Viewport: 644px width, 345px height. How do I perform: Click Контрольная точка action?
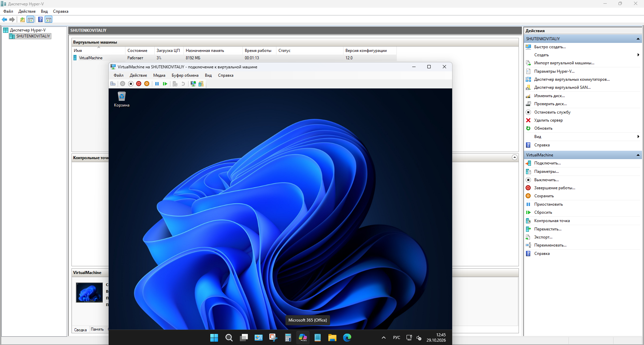tap(552, 221)
